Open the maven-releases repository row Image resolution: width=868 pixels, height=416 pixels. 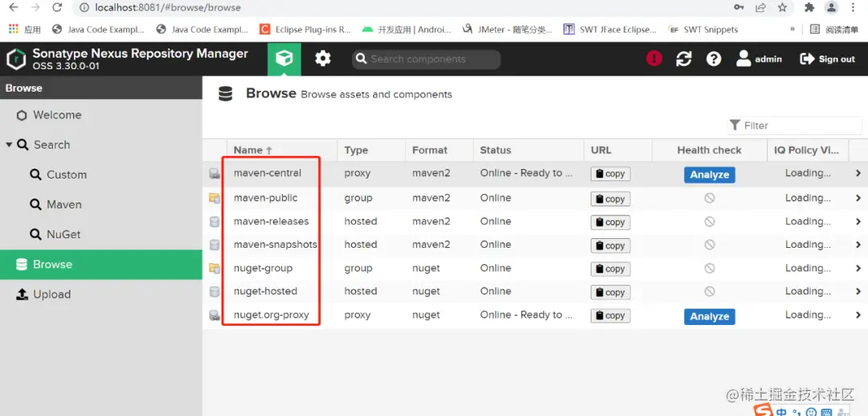point(535,221)
